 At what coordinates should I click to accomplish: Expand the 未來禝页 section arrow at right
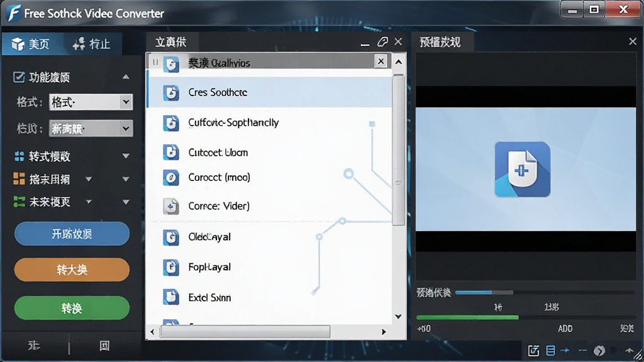[x=126, y=202]
